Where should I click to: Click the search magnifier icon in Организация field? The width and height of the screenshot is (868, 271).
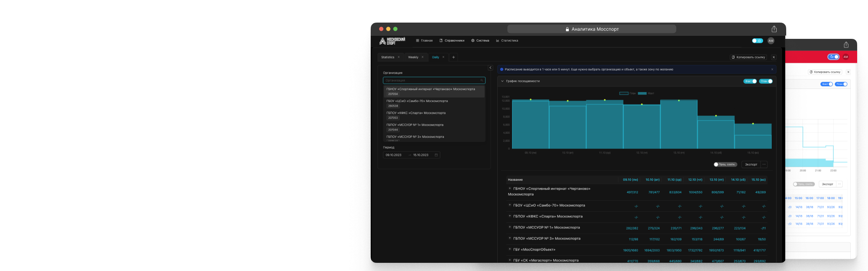point(482,80)
